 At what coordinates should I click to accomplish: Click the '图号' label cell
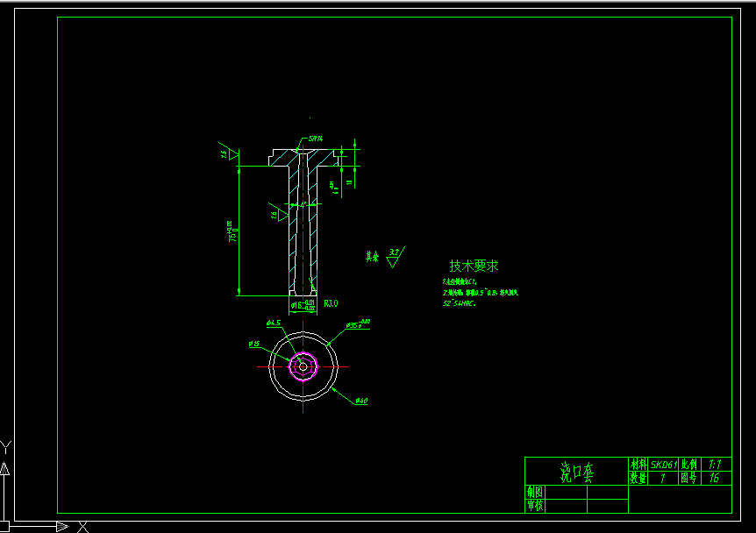[689, 478]
